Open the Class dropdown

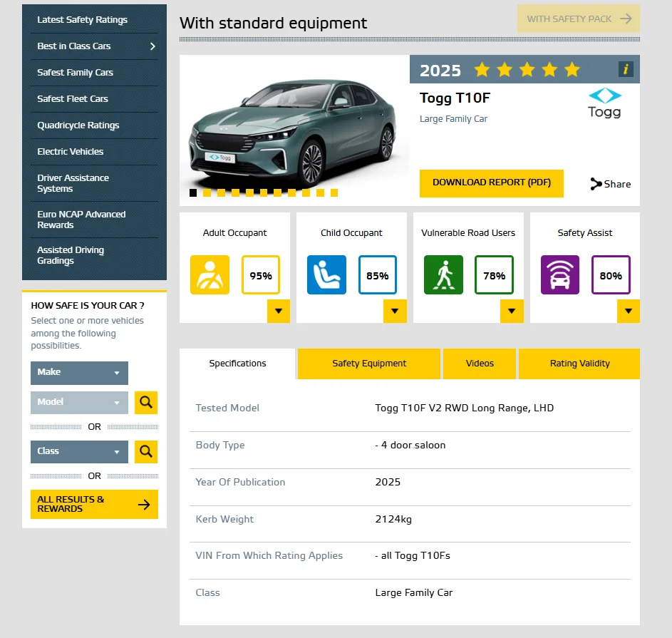[79, 452]
